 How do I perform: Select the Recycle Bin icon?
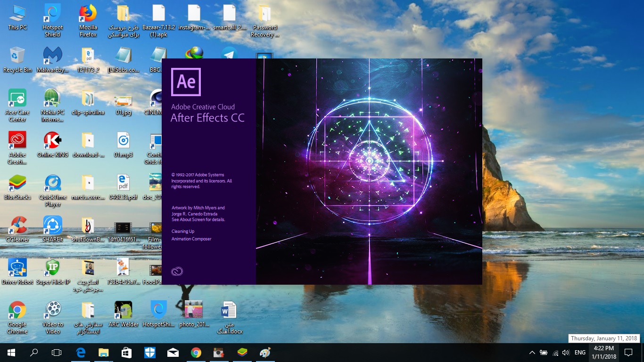[x=17, y=60]
